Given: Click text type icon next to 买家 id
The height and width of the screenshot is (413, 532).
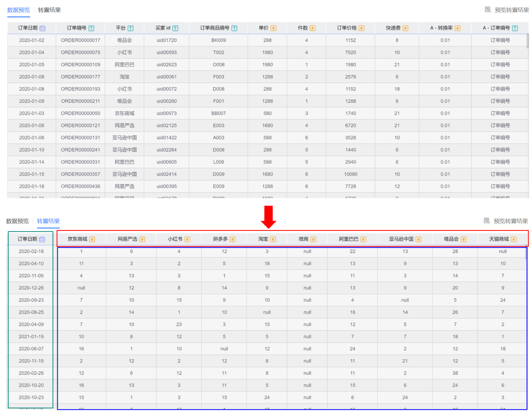Looking at the screenshot, I should (x=175, y=28).
